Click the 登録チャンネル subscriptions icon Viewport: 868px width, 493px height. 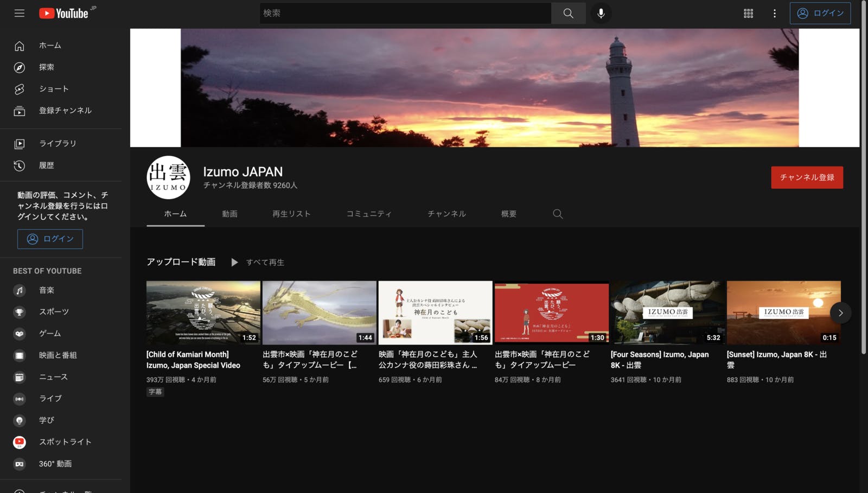(20, 111)
